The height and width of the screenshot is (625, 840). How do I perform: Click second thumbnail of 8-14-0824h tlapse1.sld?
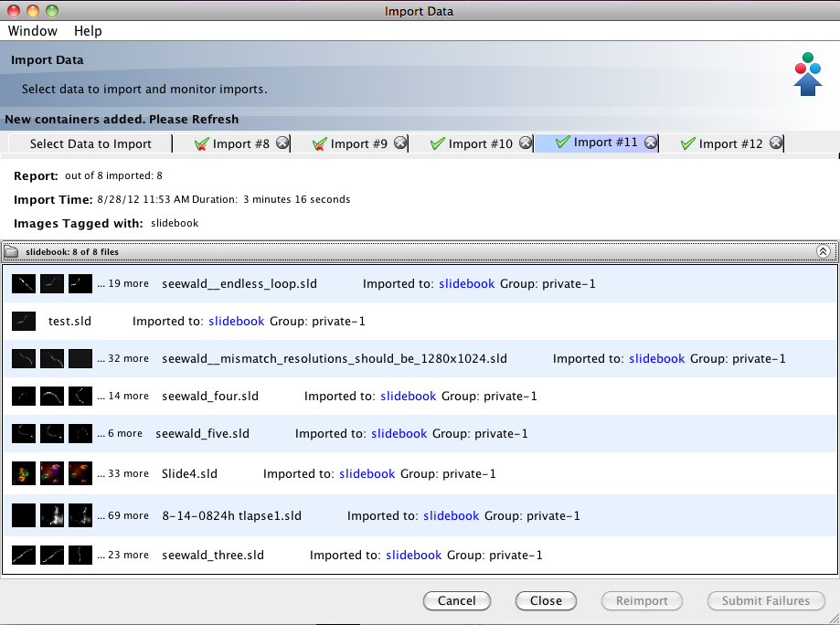tap(52, 515)
